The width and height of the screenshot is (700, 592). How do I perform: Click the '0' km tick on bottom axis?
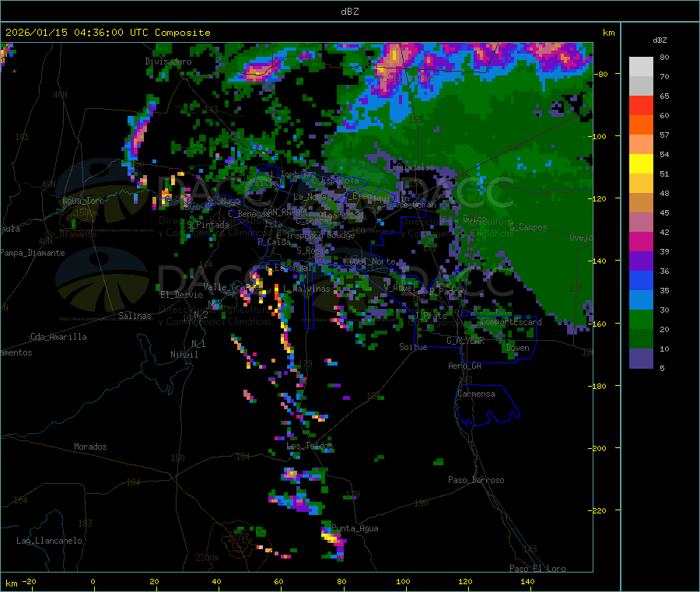click(x=93, y=581)
